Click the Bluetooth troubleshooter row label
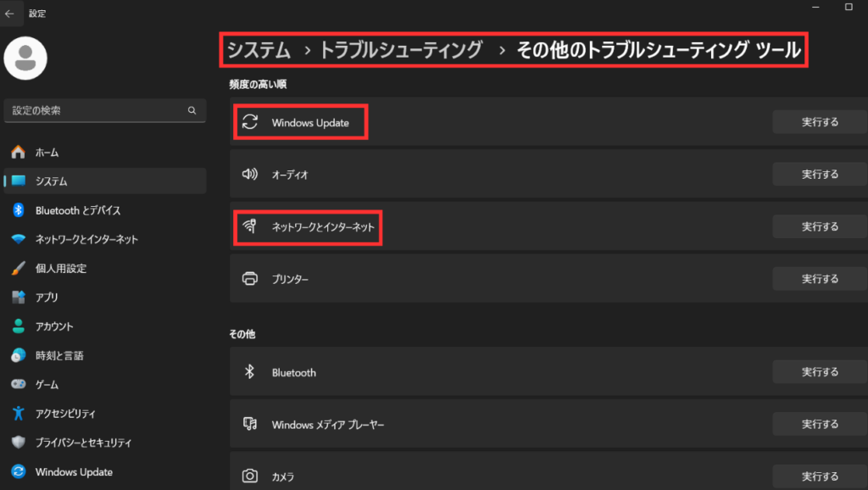Screen dimensions: 868x490 (x=294, y=373)
